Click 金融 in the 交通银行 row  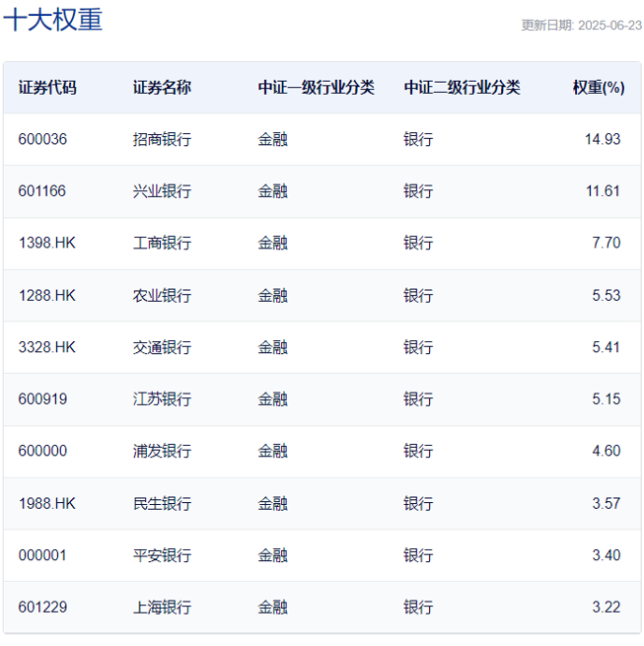[x=273, y=347]
